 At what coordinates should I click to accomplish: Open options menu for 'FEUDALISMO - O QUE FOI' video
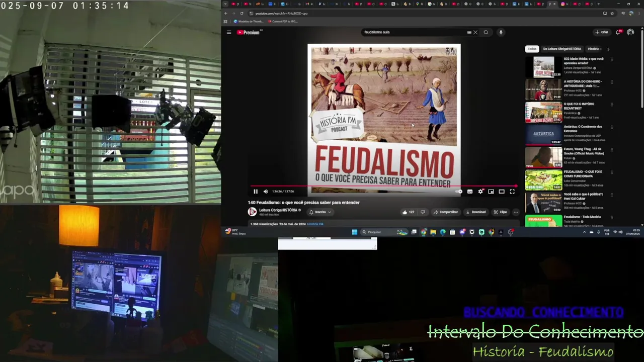click(x=612, y=172)
